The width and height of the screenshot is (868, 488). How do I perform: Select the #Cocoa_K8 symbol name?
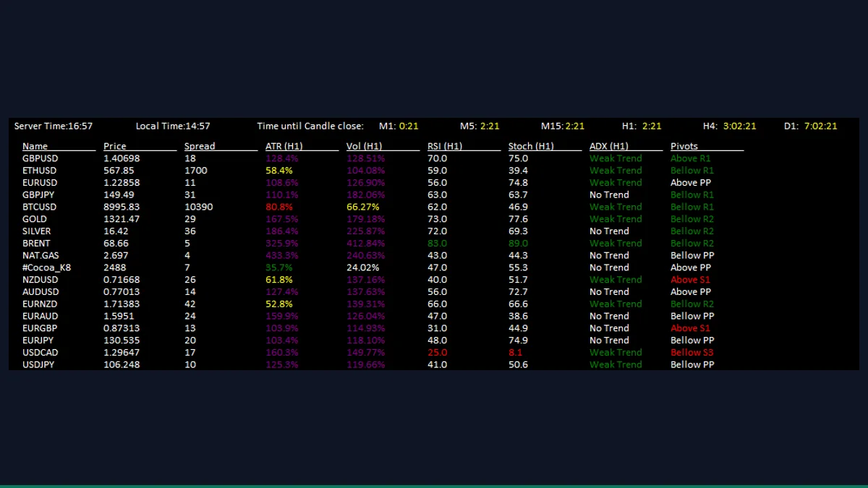tap(46, 267)
